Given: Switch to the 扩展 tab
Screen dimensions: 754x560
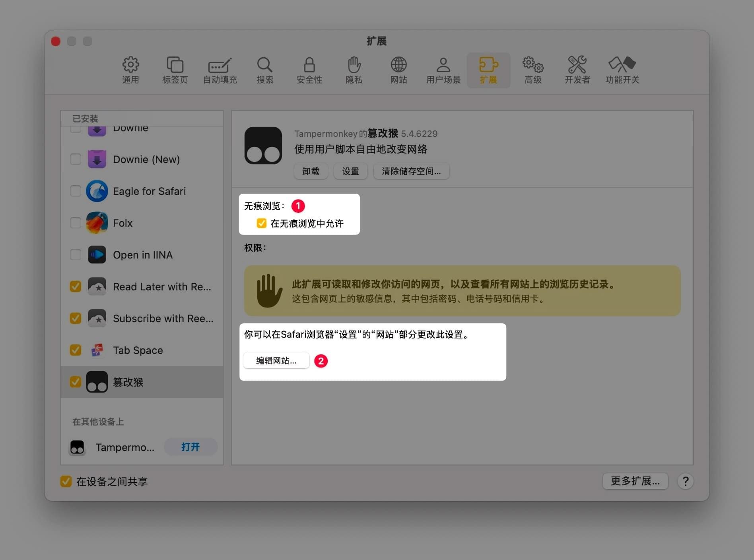Looking at the screenshot, I should (x=488, y=70).
